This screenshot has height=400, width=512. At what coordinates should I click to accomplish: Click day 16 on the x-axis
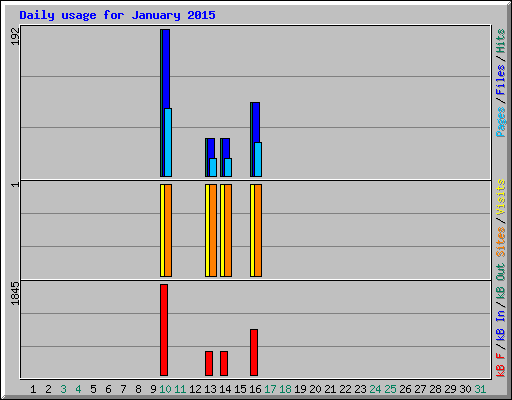(255, 389)
